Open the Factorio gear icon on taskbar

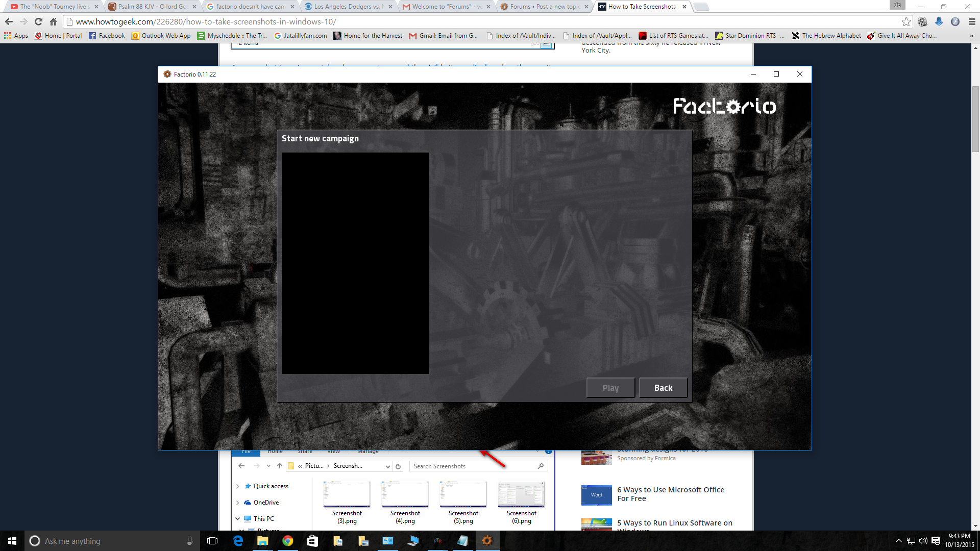click(x=487, y=541)
